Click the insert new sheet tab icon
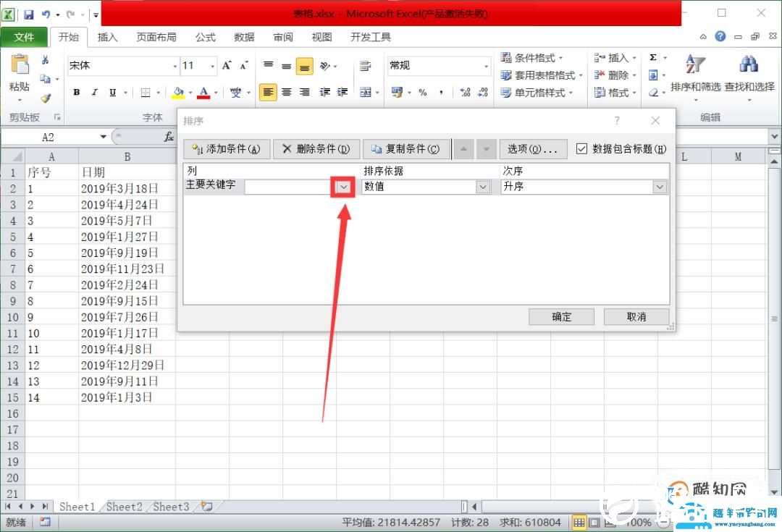 207,507
